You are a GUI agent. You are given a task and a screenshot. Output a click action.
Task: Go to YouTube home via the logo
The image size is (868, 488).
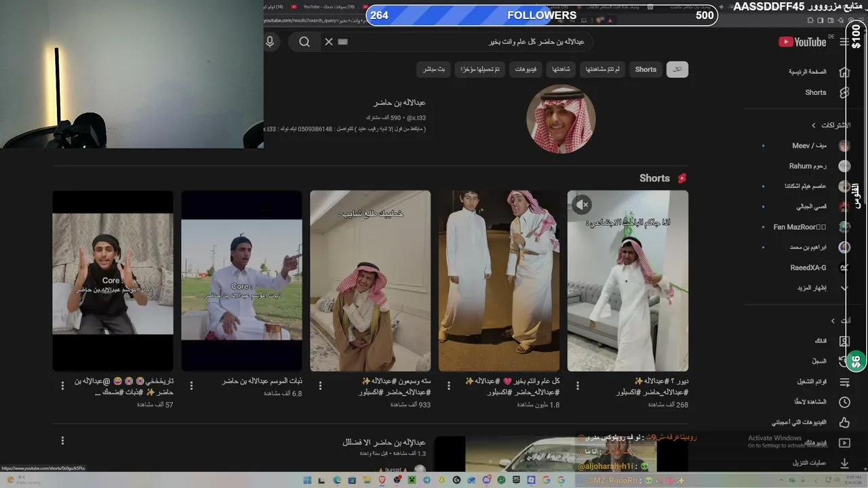pos(803,42)
